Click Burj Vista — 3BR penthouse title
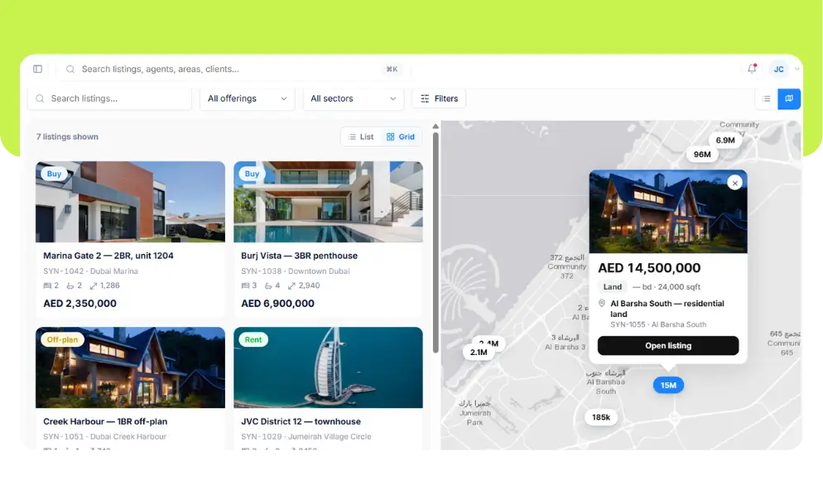This screenshot has height=504, width=823. (299, 256)
